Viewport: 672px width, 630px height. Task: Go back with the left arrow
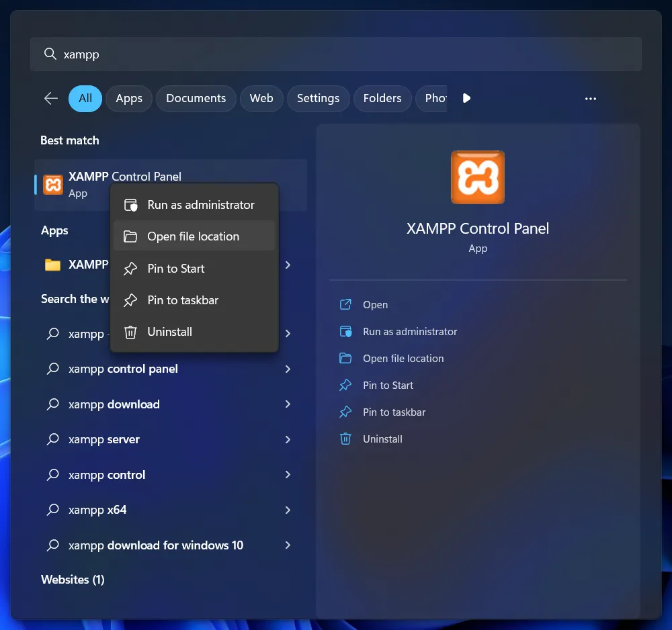pos(51,99)
